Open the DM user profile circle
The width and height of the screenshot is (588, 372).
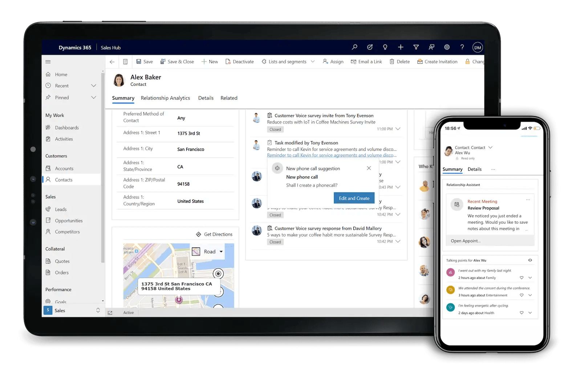pos(478,48)
